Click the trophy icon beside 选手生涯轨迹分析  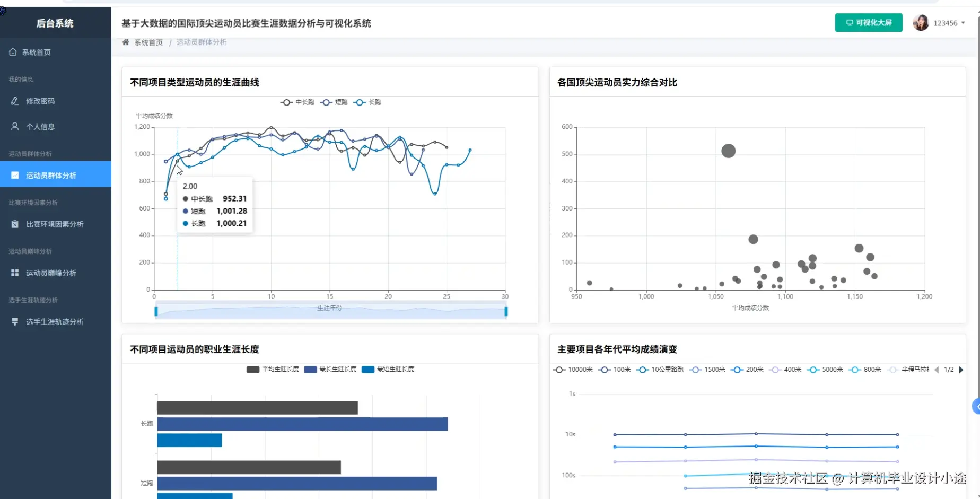coord(15,321)
